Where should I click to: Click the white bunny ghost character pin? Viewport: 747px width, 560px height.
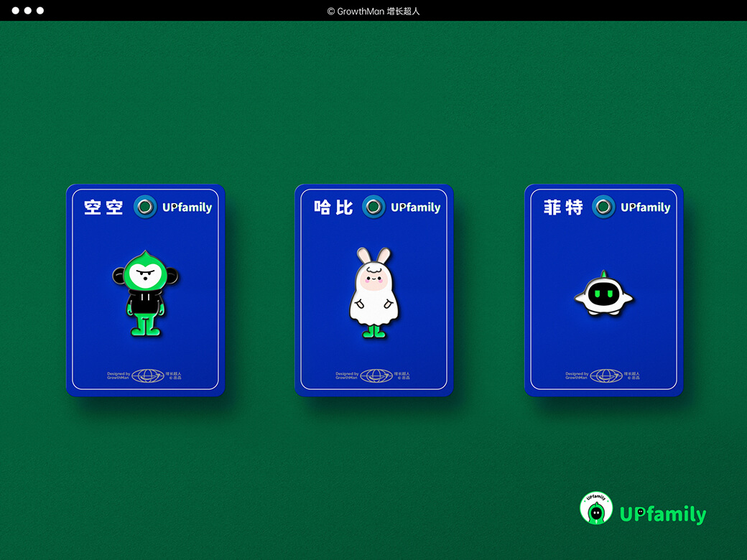373,292
